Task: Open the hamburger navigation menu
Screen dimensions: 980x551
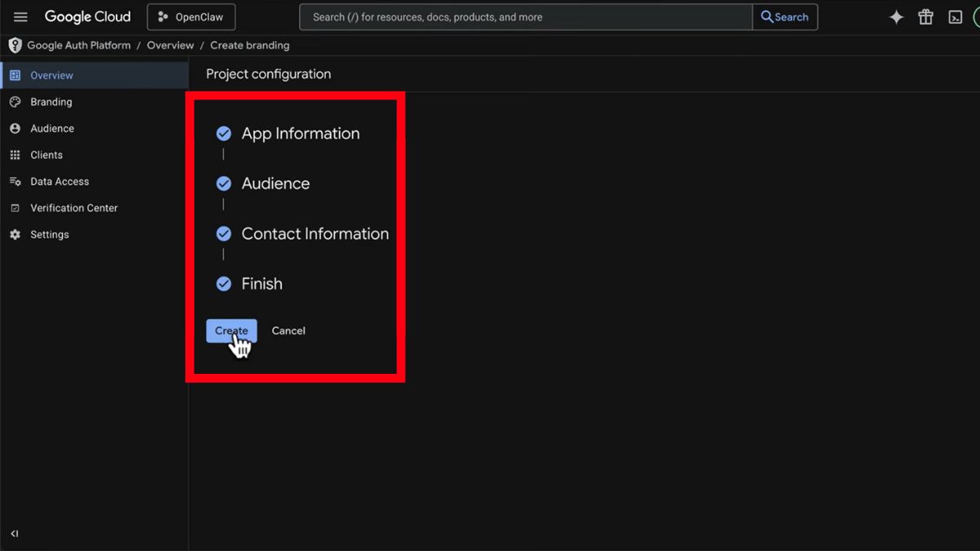Action: click(x=20, y=17)
